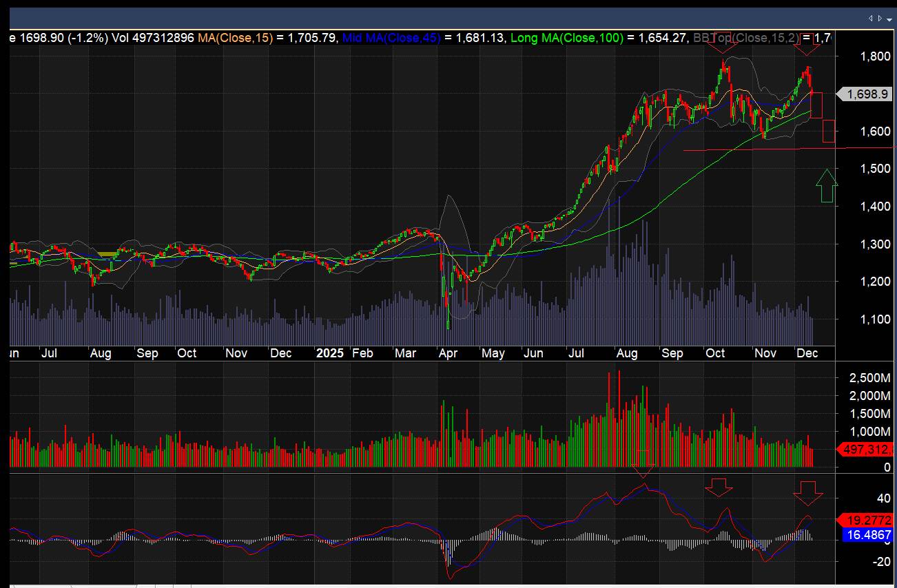
Task: Click the 2025 label on the time axis
Action: 329,353
